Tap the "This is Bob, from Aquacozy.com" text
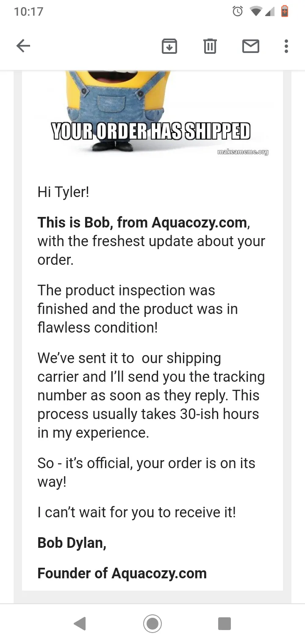 click(x=143, y=222)
